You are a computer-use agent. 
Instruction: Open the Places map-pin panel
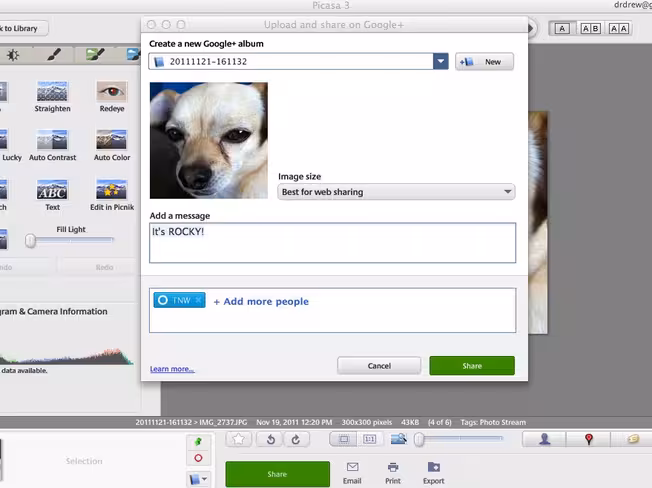coord(588,439)
